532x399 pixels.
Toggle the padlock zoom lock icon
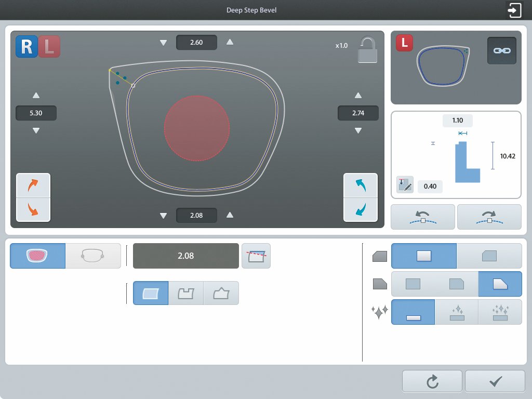(x=367, y=50)
